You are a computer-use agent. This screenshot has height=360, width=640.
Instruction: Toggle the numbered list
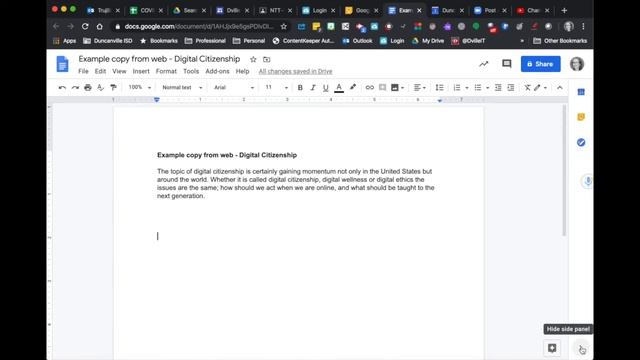pyautogui.click(x=457, y=87)
